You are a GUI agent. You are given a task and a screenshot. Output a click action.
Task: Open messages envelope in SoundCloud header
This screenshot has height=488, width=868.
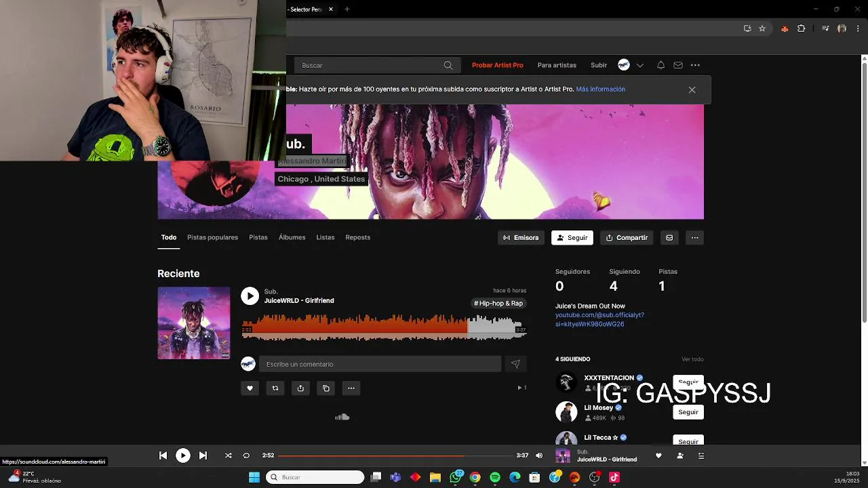coord(678,65)
